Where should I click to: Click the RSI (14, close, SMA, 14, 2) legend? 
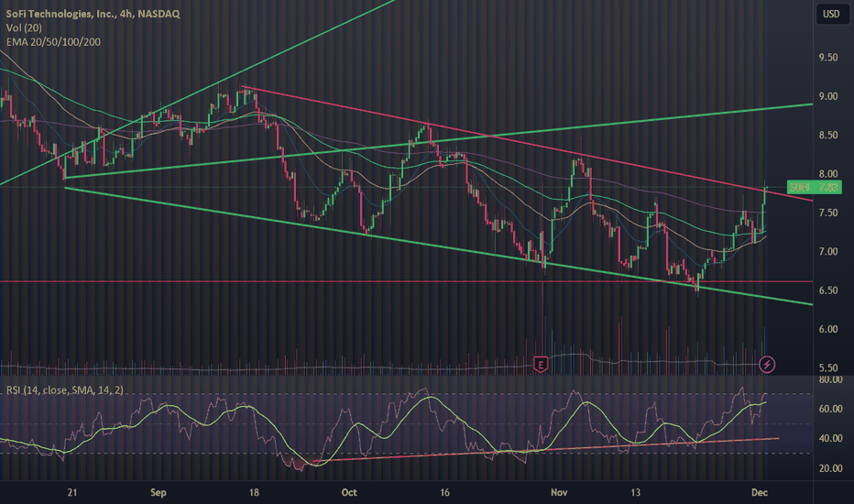[65, 390]
